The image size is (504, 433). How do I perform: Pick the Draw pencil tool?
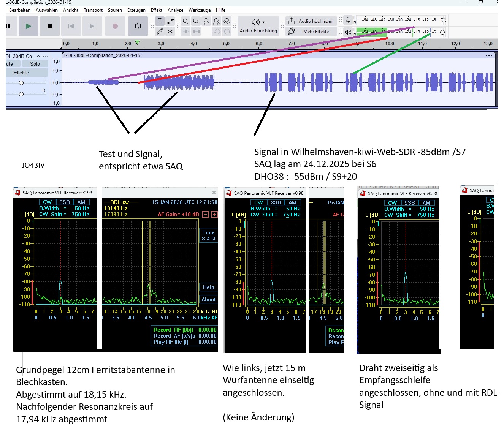(160, 32)
